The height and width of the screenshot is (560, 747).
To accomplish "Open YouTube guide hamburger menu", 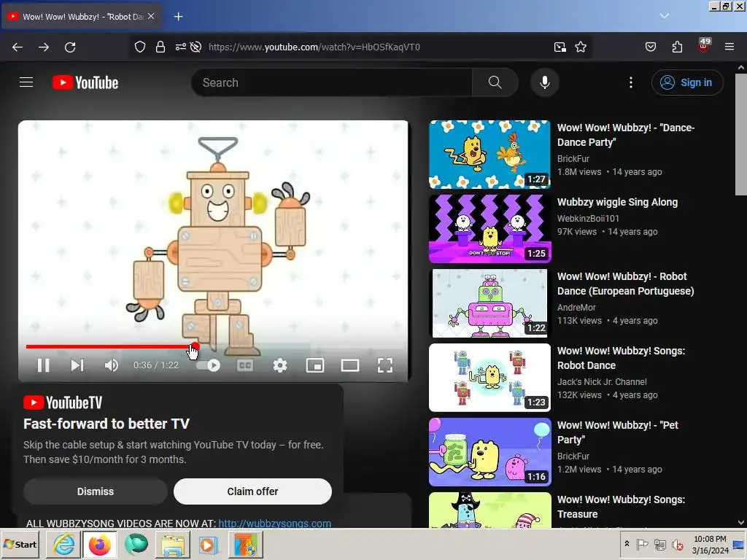I will tap(26, 82).
